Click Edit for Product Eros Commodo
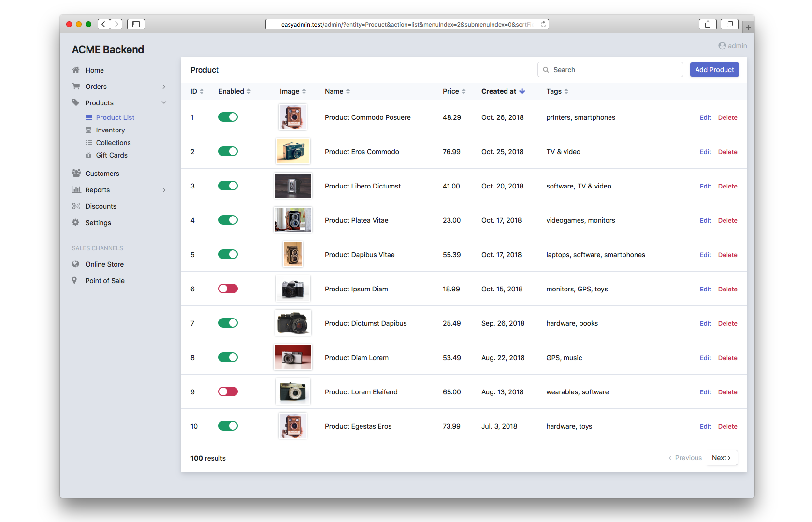This screenshot has width=812, height=522. [705, 152]
